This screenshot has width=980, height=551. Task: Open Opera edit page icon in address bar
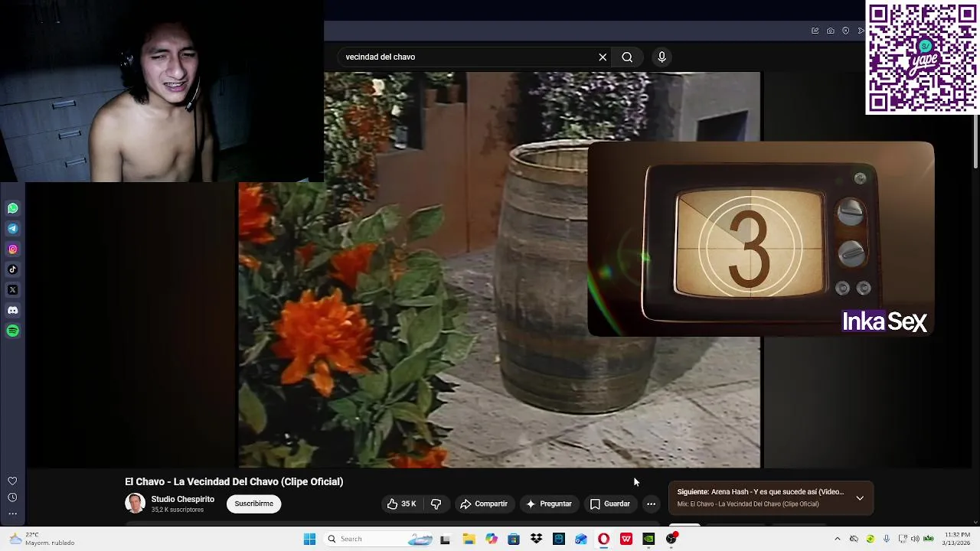pos(815,31)
